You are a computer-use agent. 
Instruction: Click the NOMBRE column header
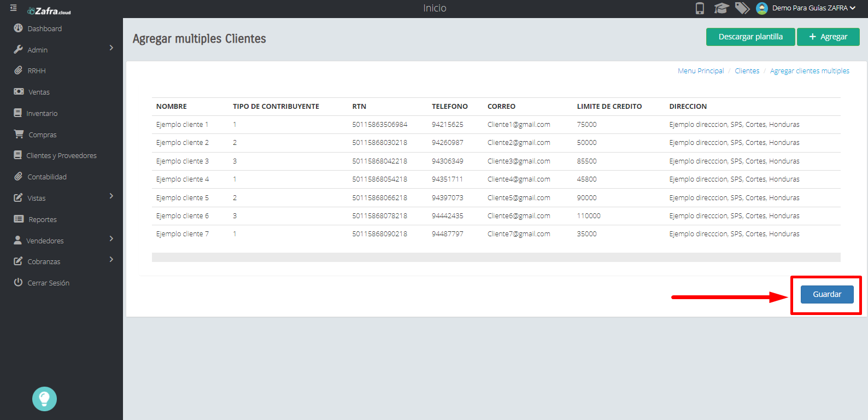tap(171, 107)
